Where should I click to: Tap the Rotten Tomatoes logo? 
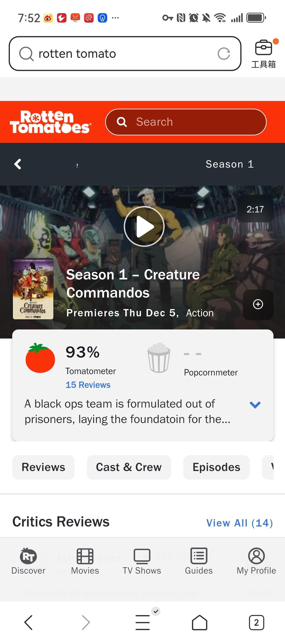tap(51, 122)
